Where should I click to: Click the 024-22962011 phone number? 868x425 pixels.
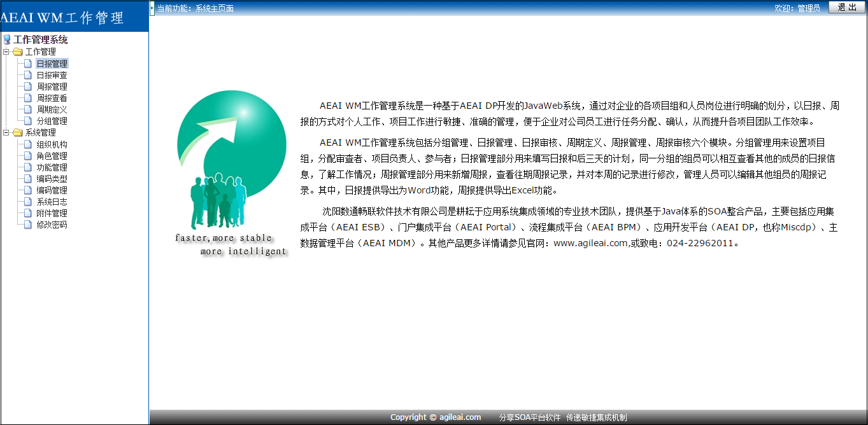700,243
